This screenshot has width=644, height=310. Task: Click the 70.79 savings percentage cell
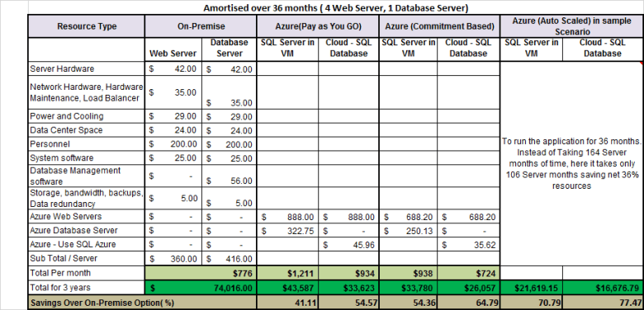click(x=532, y=303)
